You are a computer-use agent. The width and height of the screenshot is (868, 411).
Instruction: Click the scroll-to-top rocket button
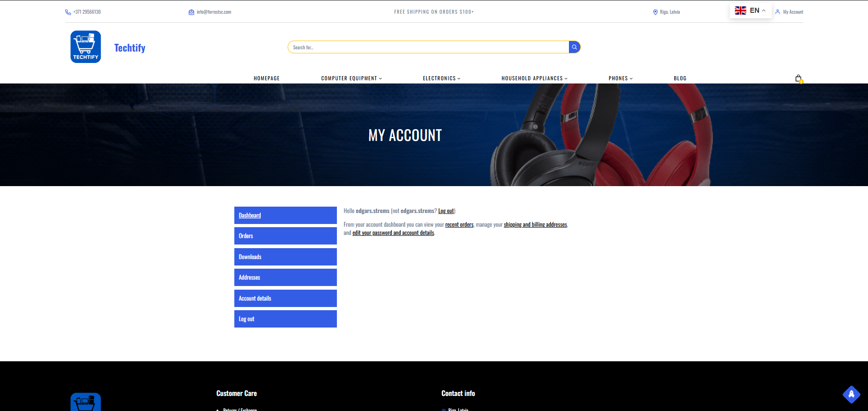pos(851,394)
